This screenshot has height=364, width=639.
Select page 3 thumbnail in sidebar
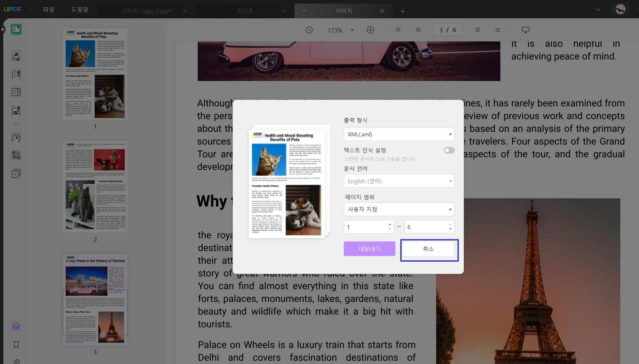point(95,299)
